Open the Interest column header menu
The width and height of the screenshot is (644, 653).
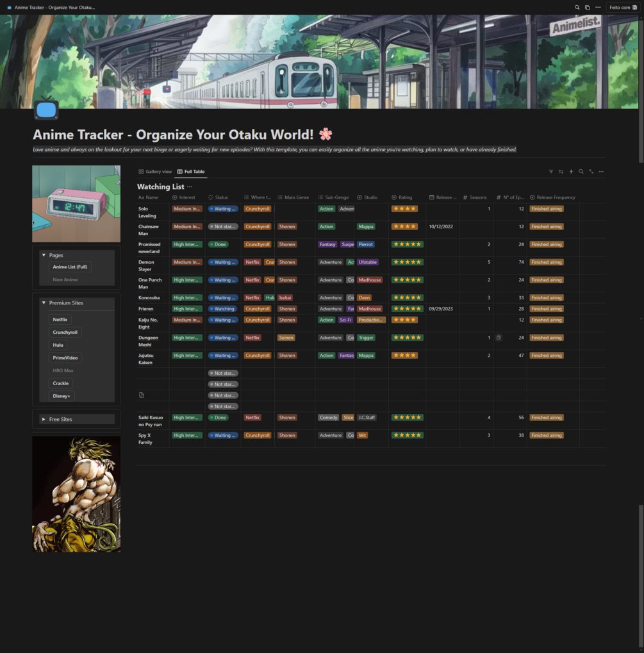187,197
